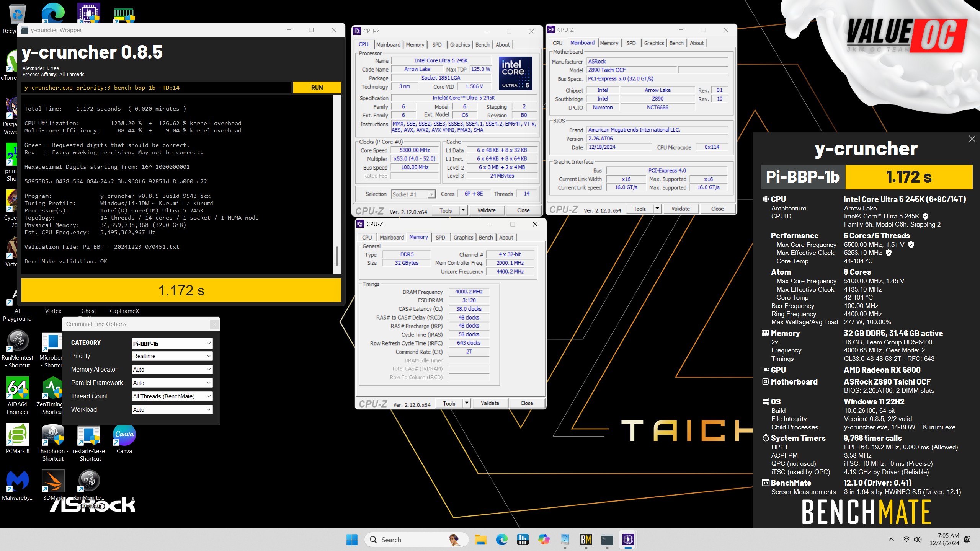
Task: Show hidden system tray icons chevron
Action: click(891, 540)
